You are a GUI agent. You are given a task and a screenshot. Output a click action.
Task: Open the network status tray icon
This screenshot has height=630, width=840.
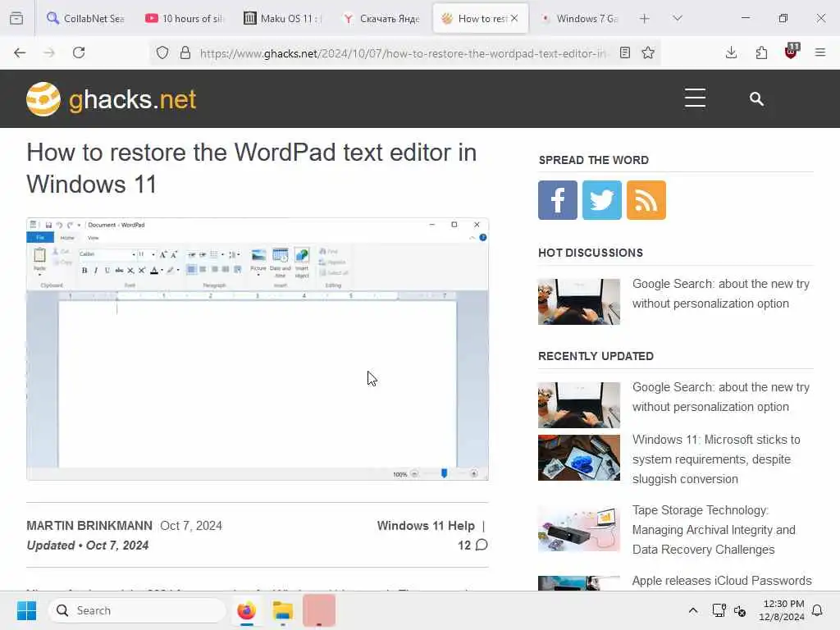(x=719, y=610)
